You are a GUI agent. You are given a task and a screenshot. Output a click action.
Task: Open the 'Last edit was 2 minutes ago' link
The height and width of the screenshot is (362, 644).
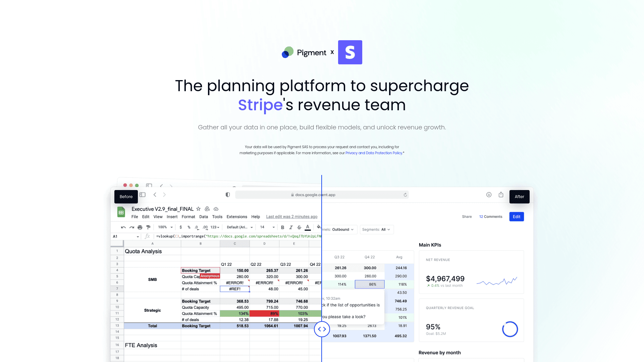(x=291, y=217)
